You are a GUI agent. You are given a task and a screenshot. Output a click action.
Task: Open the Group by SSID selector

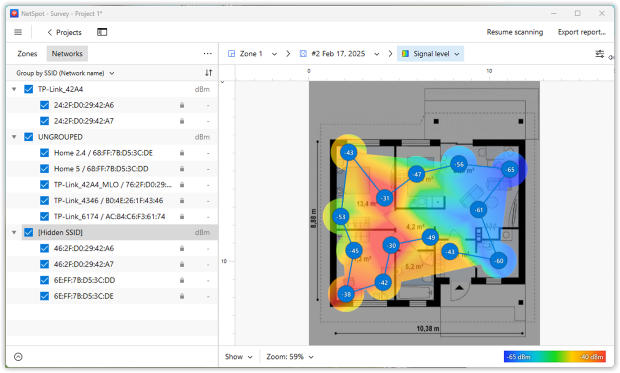(65, 73)
